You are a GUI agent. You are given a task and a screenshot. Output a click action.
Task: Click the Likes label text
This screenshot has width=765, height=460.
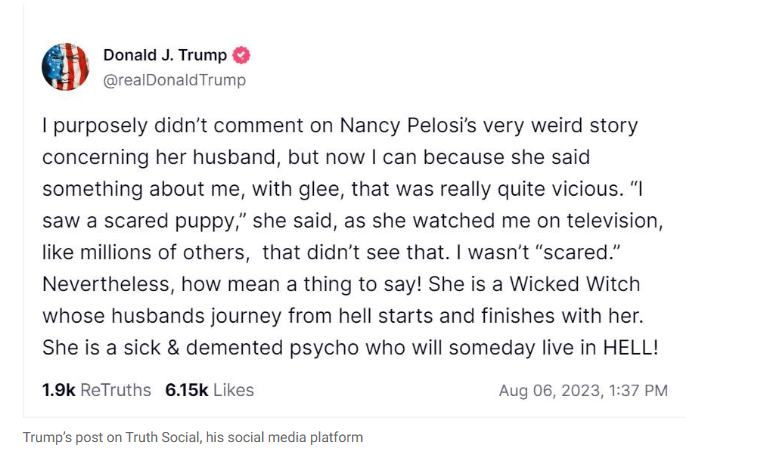233,390
